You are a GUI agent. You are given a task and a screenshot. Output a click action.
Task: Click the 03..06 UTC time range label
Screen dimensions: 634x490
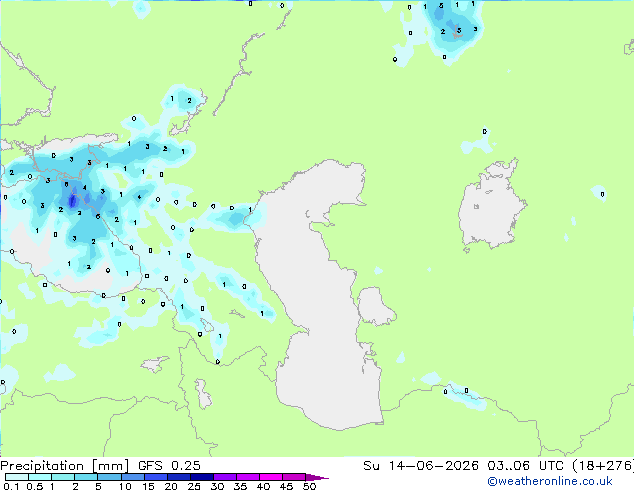(x=525, y=466)
